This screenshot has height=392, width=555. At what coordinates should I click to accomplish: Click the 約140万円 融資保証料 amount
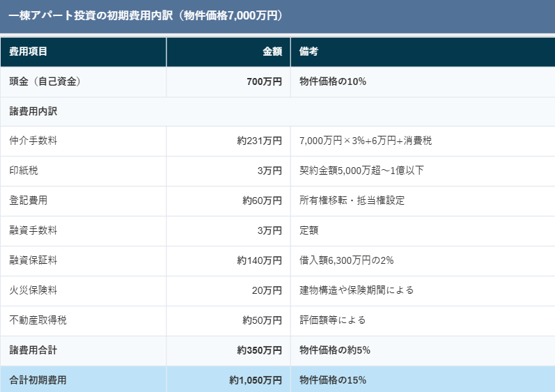(259, 260)
